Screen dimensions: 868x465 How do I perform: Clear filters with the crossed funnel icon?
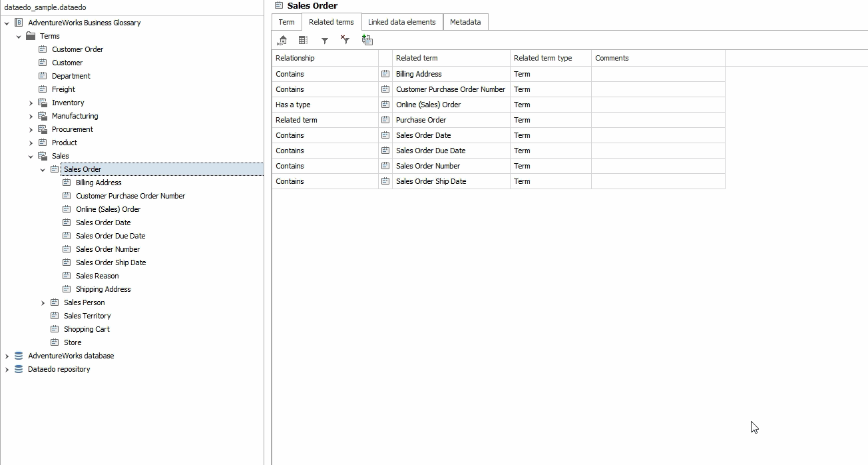point(345,40)
